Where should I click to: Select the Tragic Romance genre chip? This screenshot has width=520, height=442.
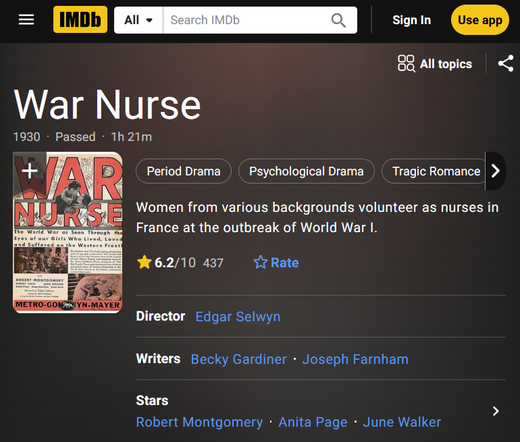tap(433, 171)
